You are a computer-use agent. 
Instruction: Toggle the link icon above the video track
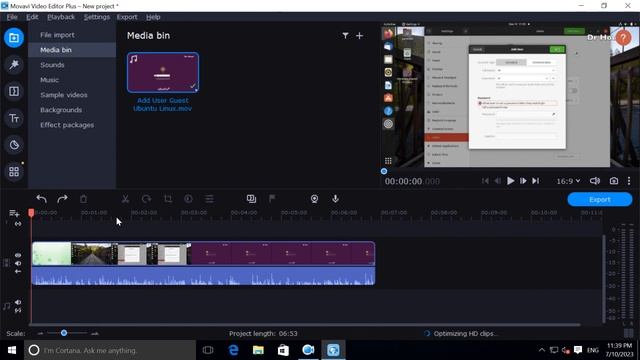[18, 224]
